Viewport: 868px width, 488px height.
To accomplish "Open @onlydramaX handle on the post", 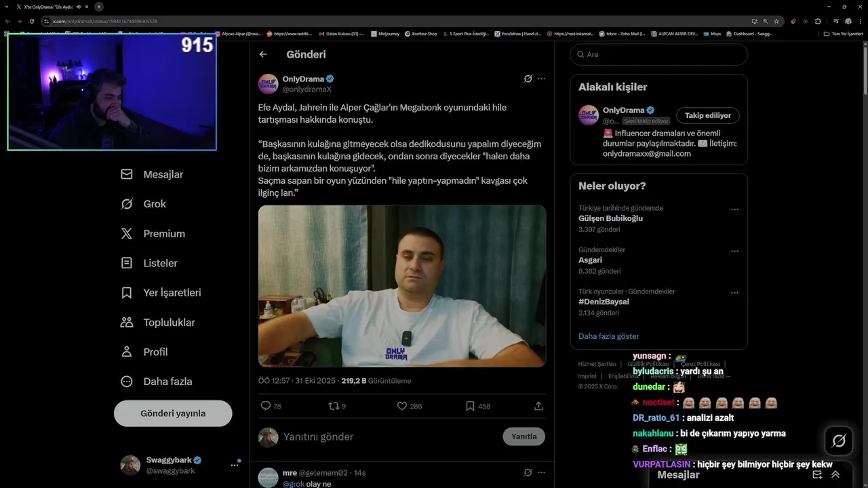I will tap(307, 89).
